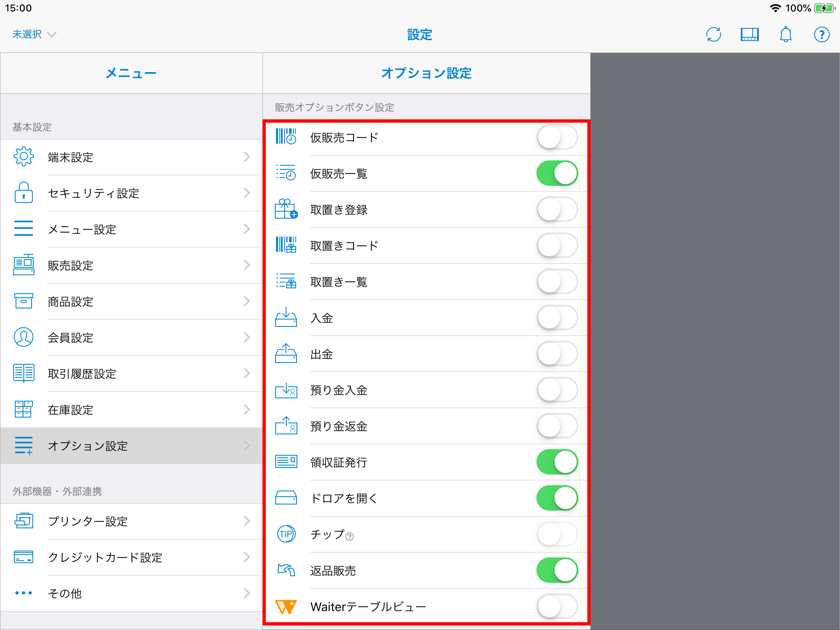The width and height of the screenshot is (840, 630).
Task: Disable the 領収証発行 switch
Action: tap(557, 462)
